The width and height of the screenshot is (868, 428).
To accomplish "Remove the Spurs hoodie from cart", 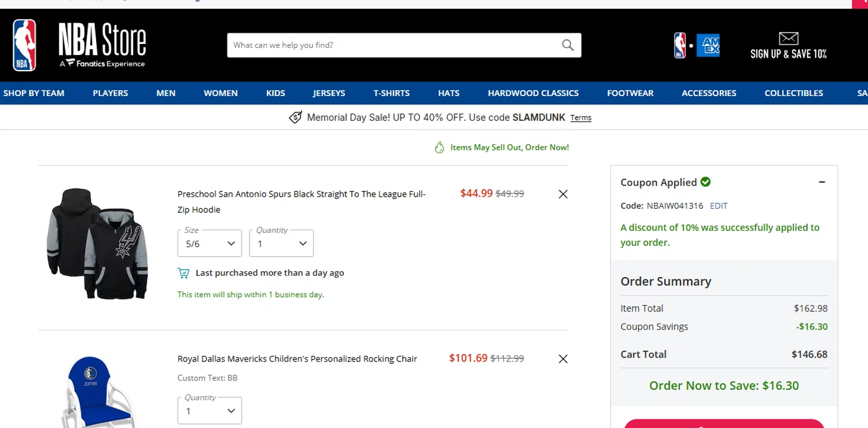I will point(563,194).
